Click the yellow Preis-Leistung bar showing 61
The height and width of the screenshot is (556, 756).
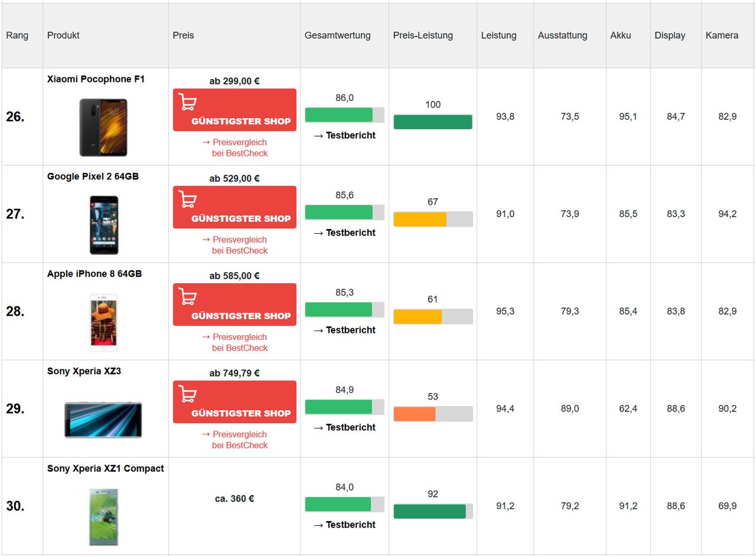point(433,316)
